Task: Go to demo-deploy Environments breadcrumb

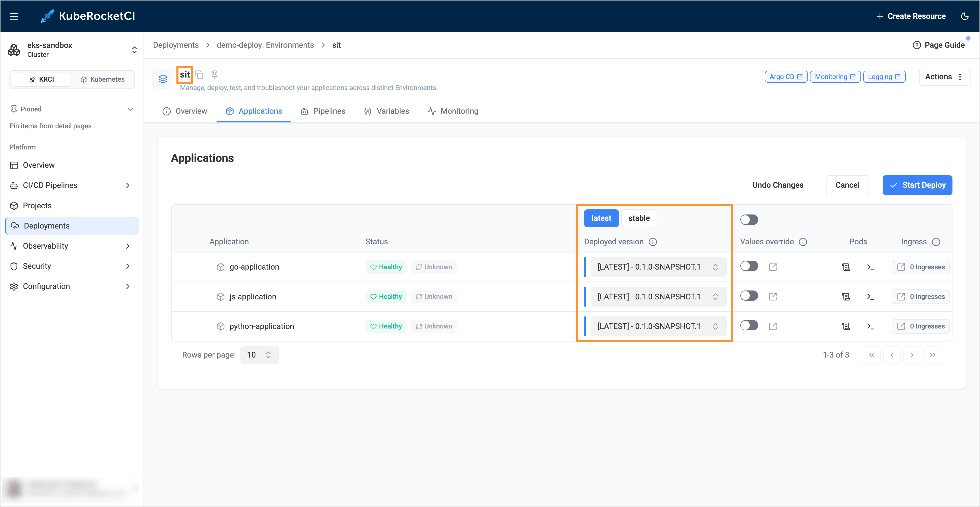Action: pyautogui.click(x=265, y=45)
